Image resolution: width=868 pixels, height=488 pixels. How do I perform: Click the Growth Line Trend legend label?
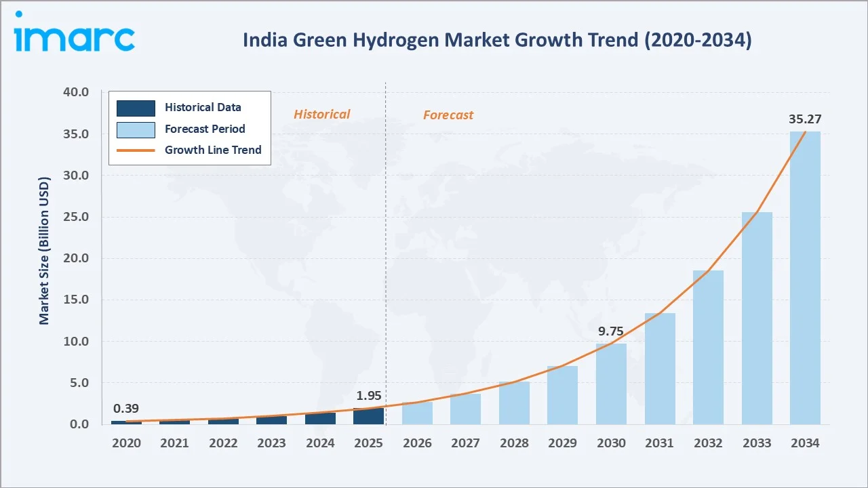tap(213, 150)
